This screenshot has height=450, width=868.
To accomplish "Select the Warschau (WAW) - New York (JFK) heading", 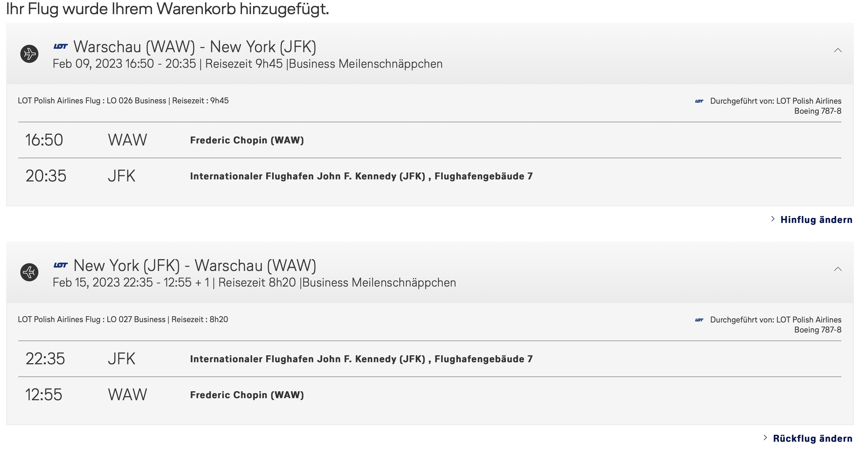I will (x=195, y=47).
